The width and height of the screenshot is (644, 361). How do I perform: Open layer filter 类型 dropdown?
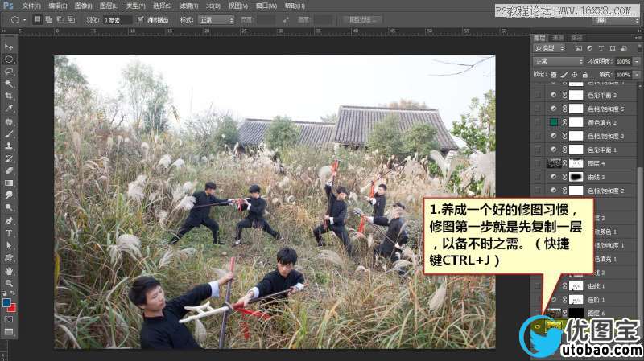[x=549, y=48]
